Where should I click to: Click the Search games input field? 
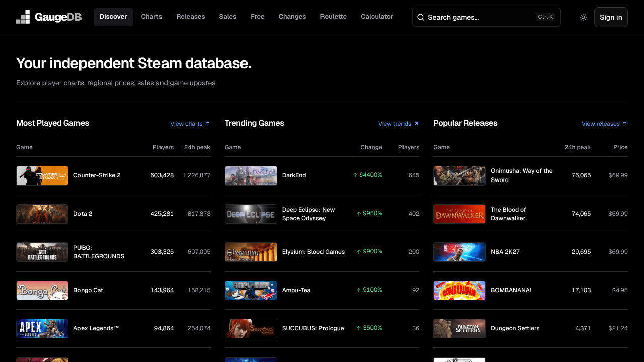click(486, 17)
